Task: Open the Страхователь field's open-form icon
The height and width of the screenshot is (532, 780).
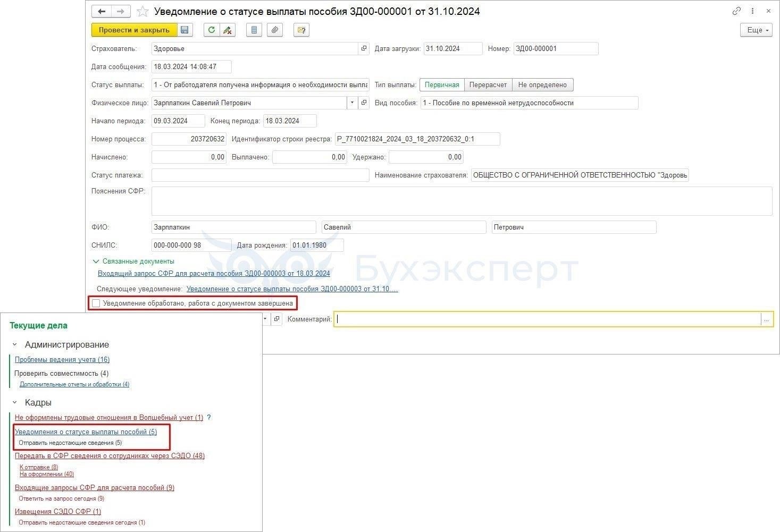Action: point(364,48)
